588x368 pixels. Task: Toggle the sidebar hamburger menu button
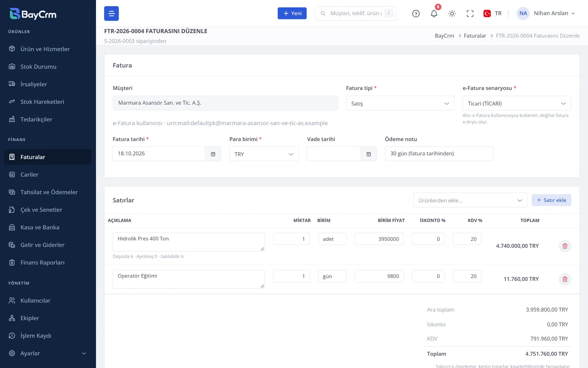[x=111, y=13]
